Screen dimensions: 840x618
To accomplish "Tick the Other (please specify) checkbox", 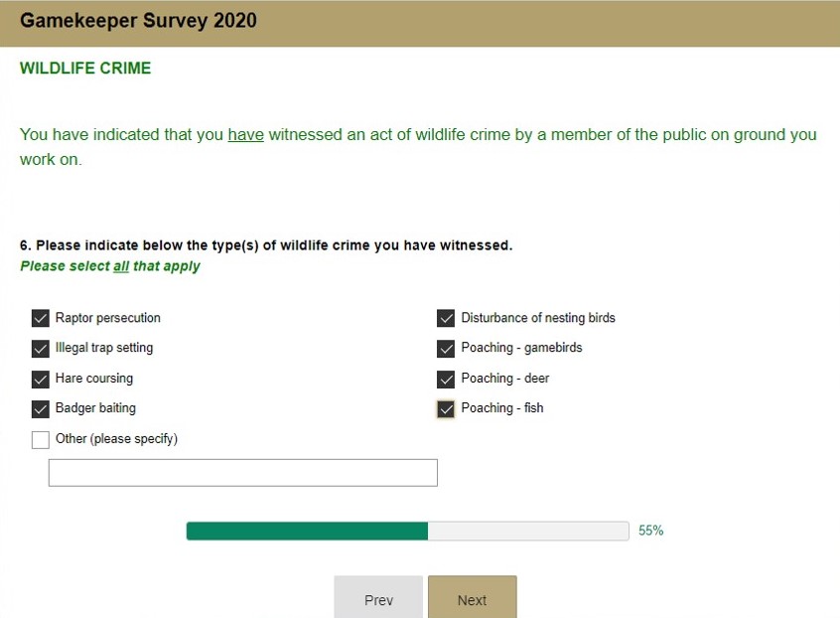I will [41, 439].
